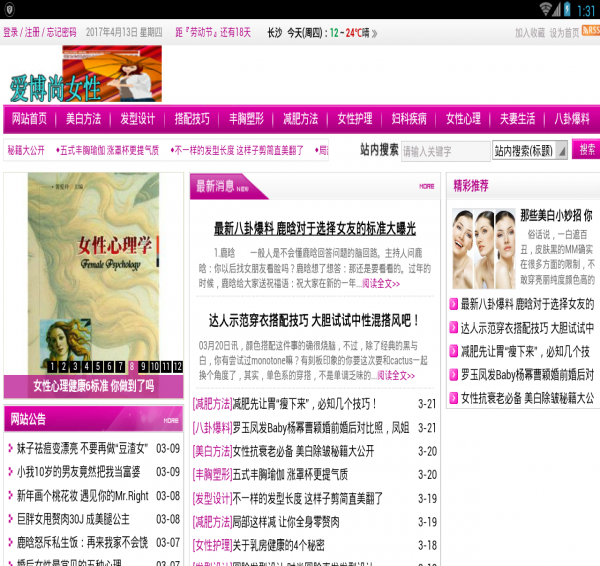The width and height of the screenshot is (600, 566).
Task: Open the 八卦爆料 nav tab
Action: point(572,119)
